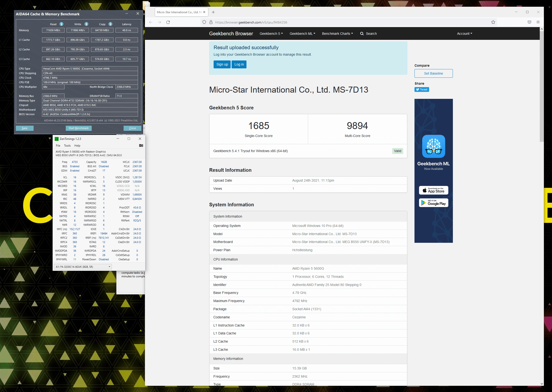Click the scrollbar up arrow

(x=542, y=29)
